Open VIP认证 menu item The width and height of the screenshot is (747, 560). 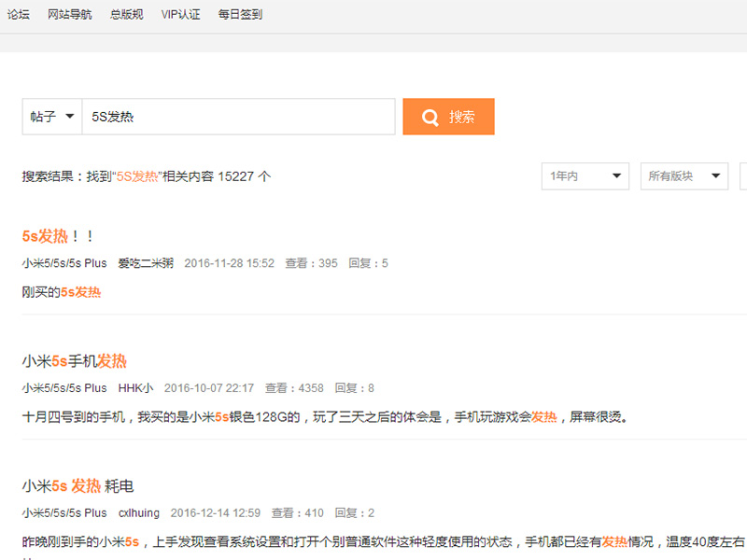(180, 14)
